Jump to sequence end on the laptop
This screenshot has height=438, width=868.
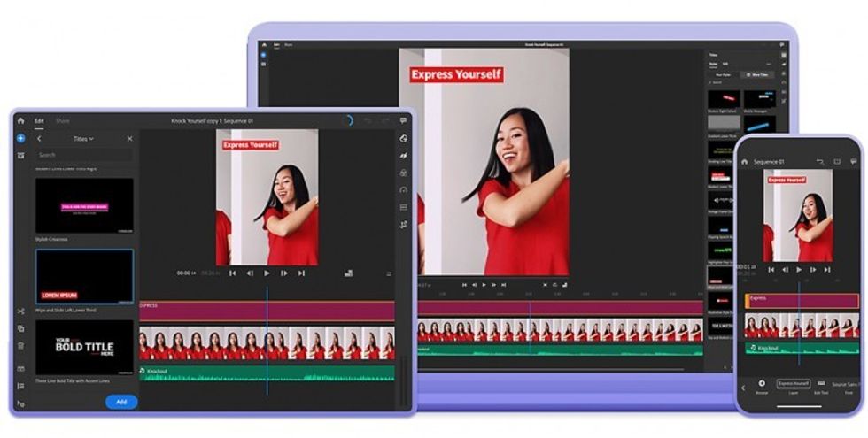click(x=504, y=285)
